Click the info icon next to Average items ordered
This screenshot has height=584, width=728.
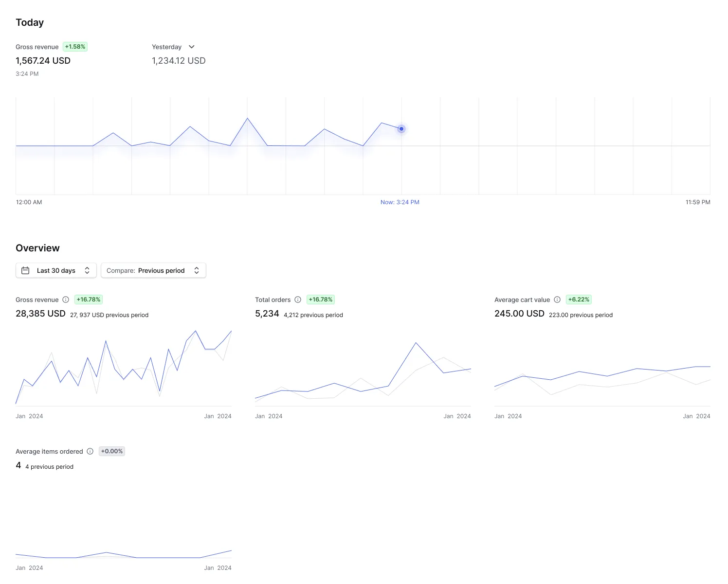91,451
